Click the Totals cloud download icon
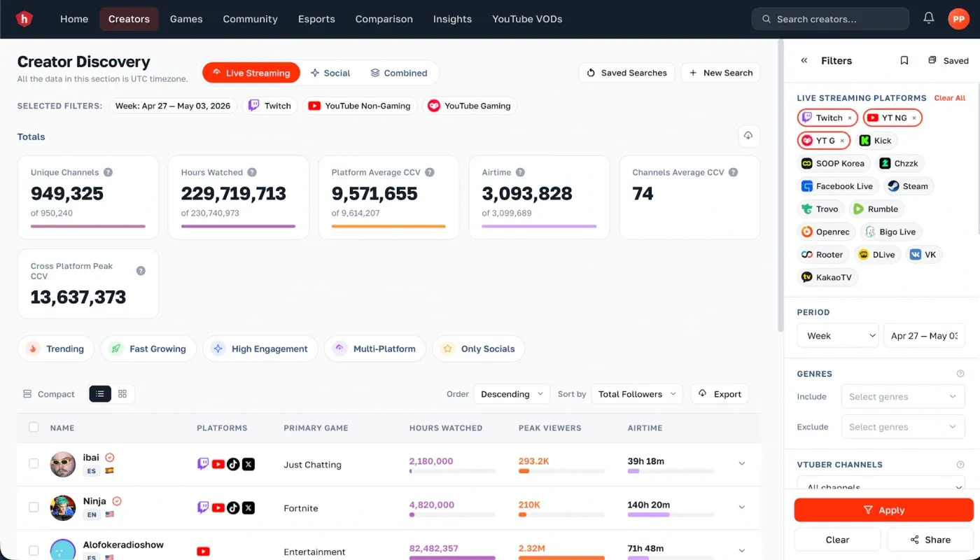980x560 pixels. [748, 136]
